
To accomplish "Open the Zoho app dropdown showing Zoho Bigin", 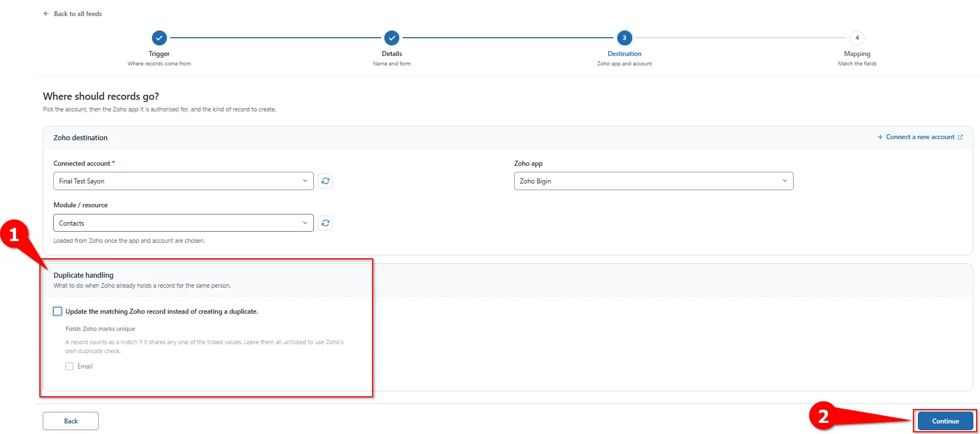I will (x=653, y=181).
